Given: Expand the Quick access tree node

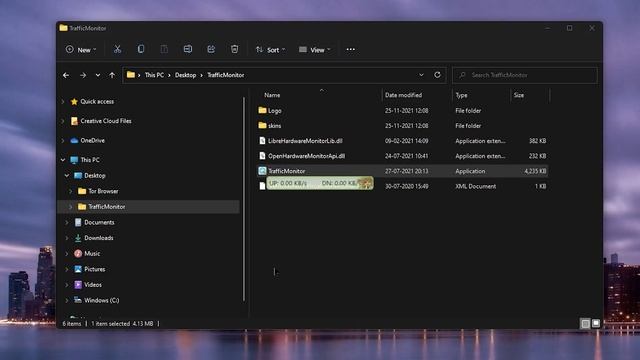Looking at the screenshot, I should 63,102.
